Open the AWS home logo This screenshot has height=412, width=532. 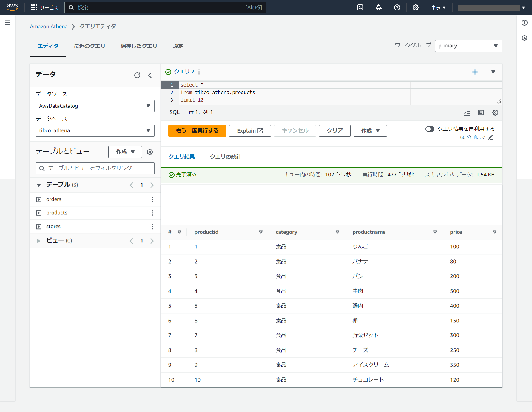point(12,7)
